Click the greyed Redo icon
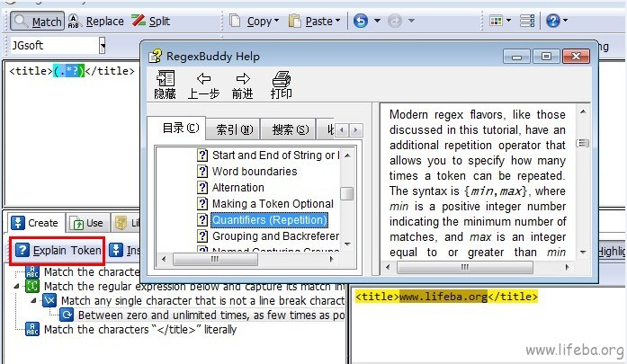The image size is (627, 364). 395,21
